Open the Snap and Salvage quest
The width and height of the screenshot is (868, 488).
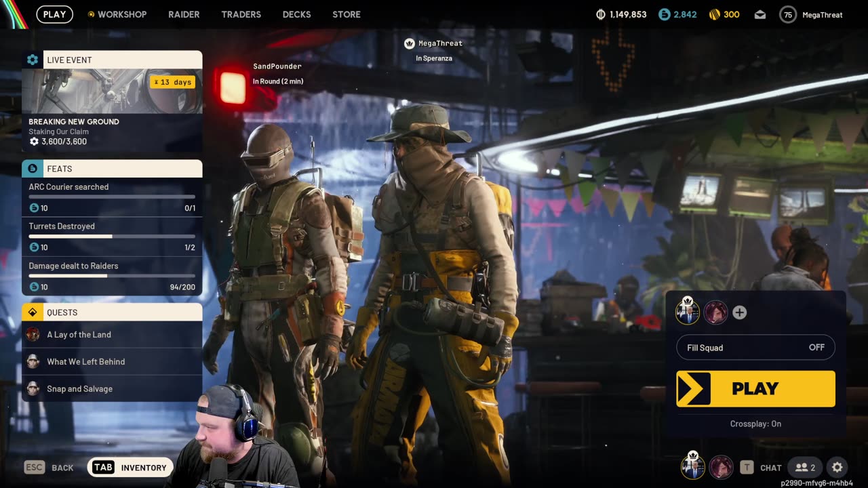(112, 389)
